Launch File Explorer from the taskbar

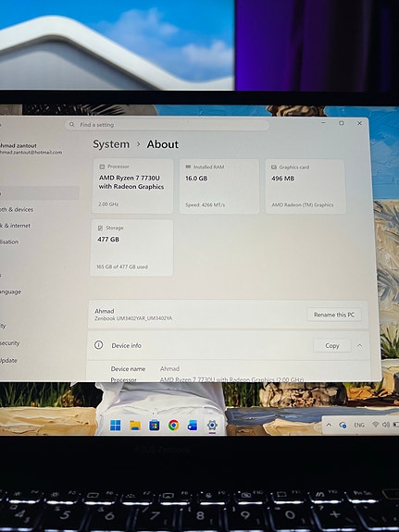135,425
